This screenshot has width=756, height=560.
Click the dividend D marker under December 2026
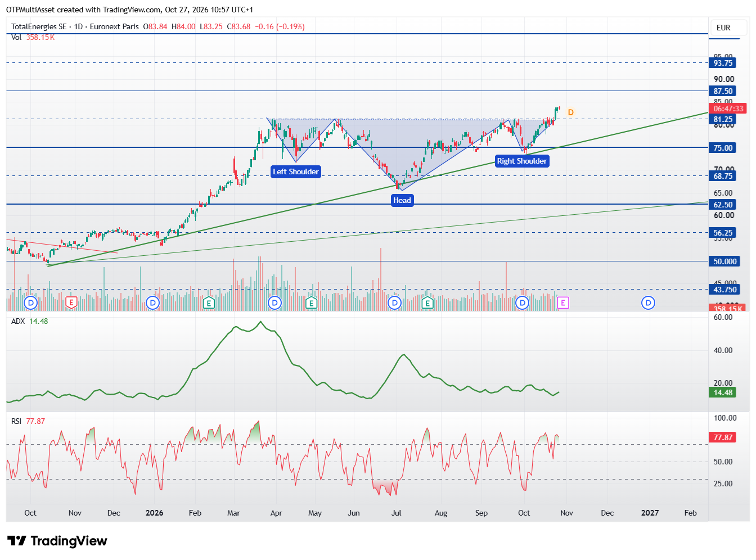648,302
